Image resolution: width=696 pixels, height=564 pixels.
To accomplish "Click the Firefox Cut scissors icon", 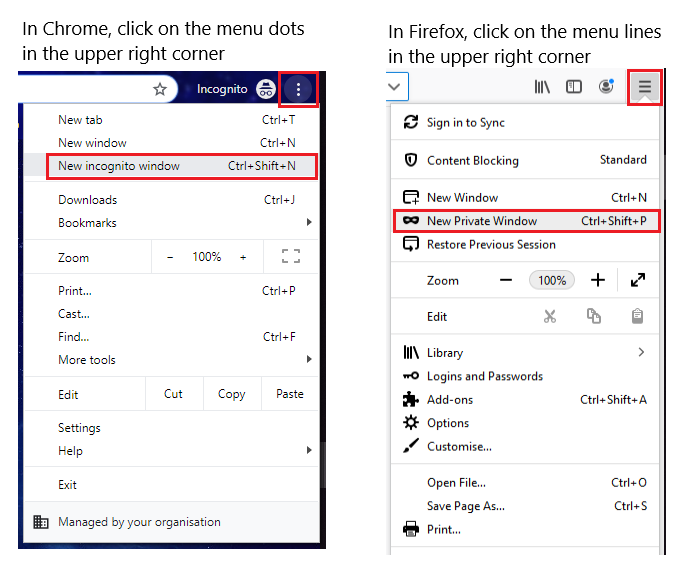I will coord(550,316).
